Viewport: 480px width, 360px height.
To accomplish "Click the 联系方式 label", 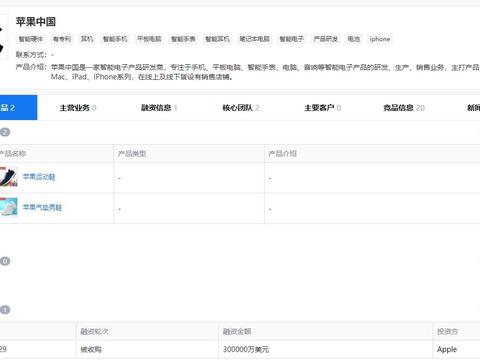I will [x=31, y=55].
